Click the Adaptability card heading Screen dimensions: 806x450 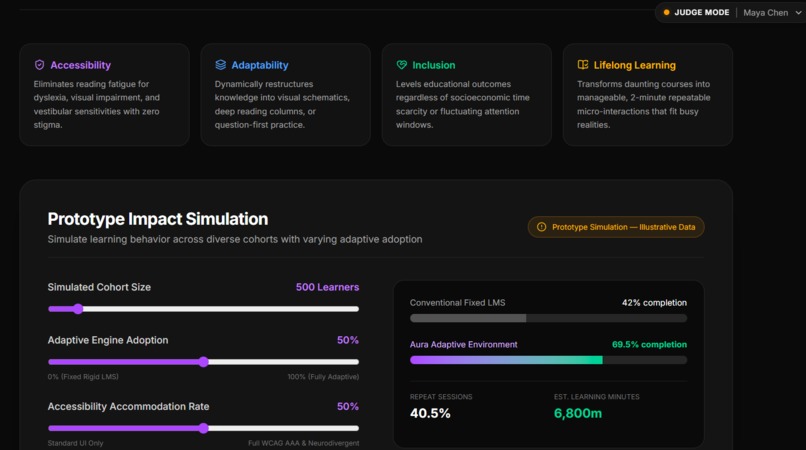click(x=260, y=65)
